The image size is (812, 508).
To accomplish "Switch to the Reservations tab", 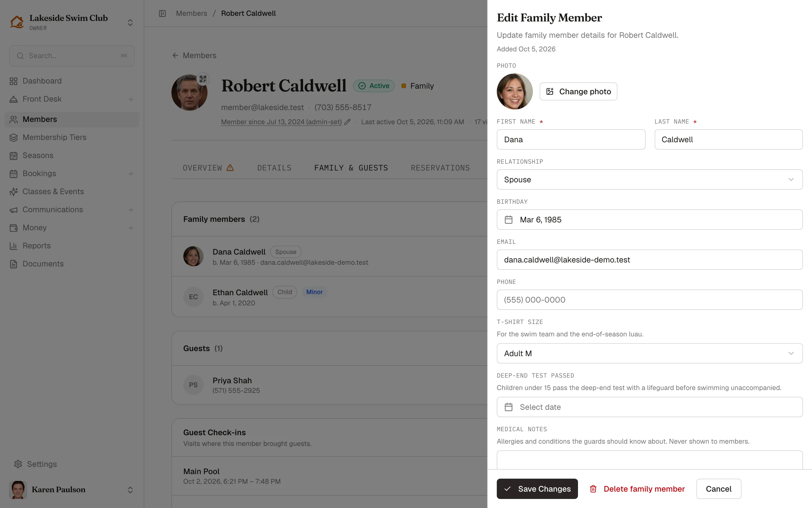I will tap(440, 168).
